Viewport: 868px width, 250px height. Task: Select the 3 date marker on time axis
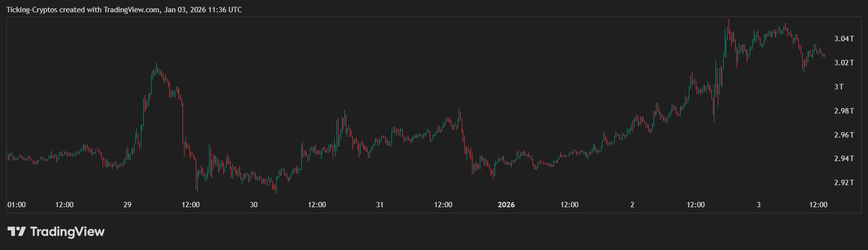click(x=759, y=205)
